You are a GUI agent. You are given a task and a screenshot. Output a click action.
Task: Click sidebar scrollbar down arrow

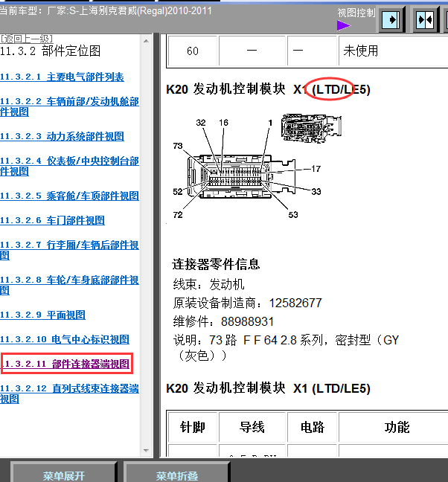(x=147, y=451)
